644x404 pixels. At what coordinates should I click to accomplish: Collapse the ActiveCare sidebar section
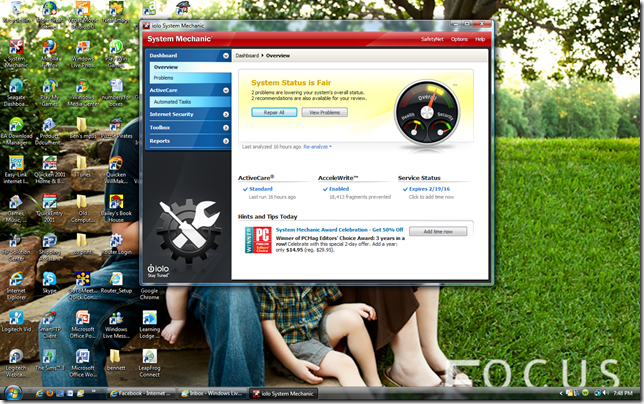pyautogui.click(x=226, y=90)
